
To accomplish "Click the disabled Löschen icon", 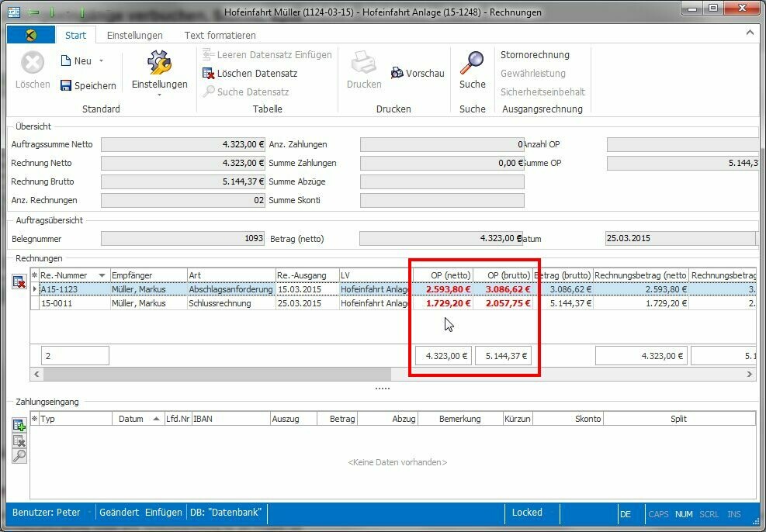I will coord(33,63).
